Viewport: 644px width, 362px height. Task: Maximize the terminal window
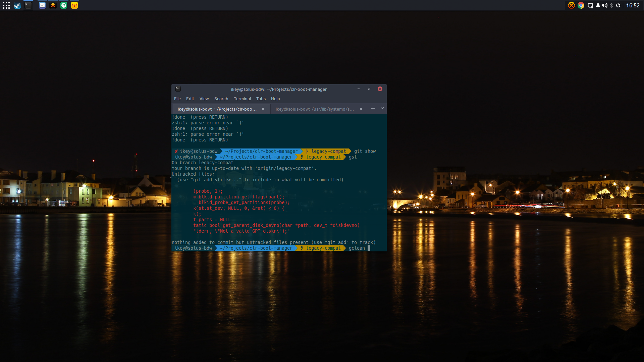tap(369, 89)
